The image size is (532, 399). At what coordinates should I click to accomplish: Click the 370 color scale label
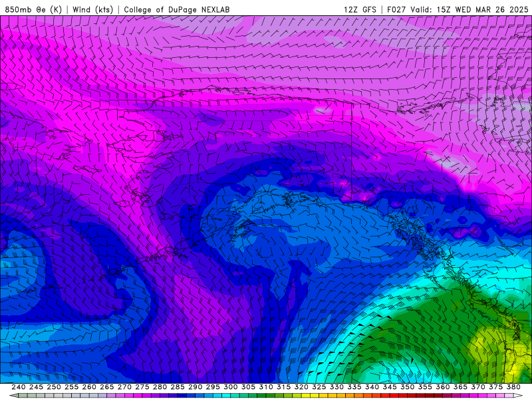click(x=478, y=387)
